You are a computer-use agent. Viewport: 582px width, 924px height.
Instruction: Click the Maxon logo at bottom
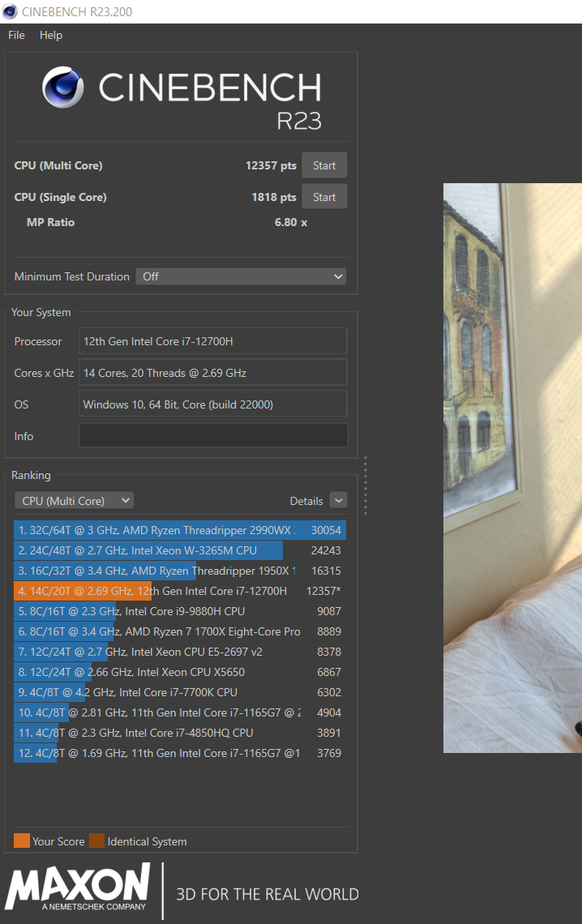[x=79, y=889]
